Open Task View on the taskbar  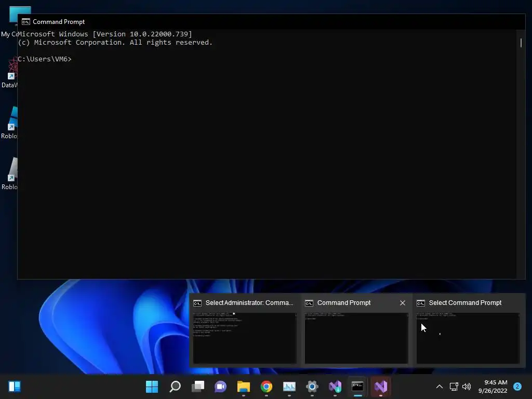pos(198,387)
